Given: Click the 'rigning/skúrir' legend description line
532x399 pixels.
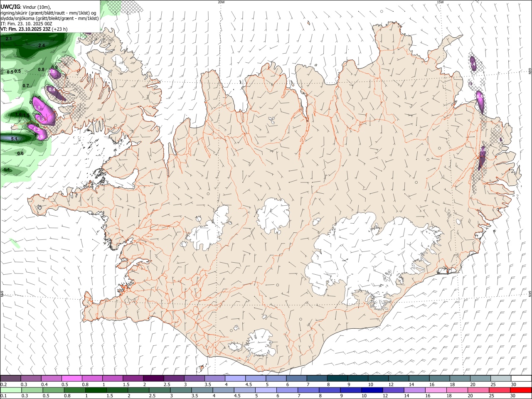Looking at the screenshot, I should click(x=48, y=12).
